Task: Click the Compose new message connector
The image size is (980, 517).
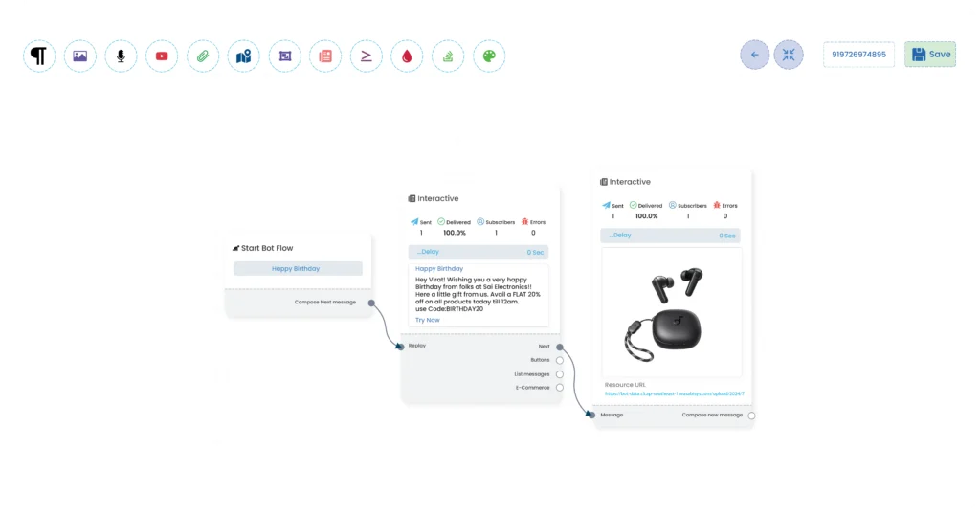Action: (x=751, y=416)
